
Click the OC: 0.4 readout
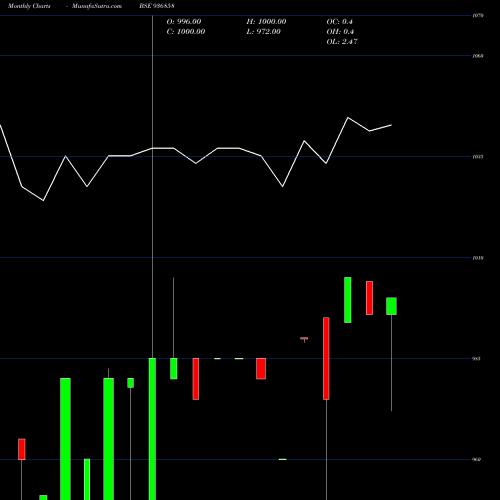(x=339, y=22)
